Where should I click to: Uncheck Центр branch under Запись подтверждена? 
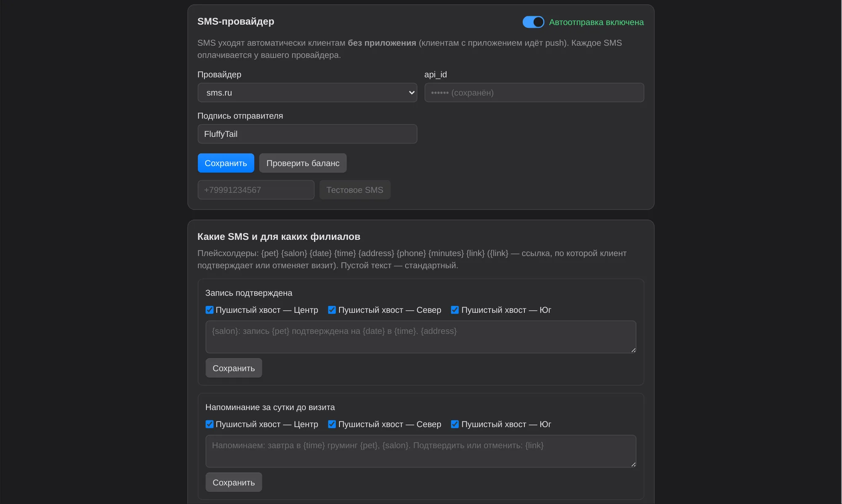coord(209,310)
